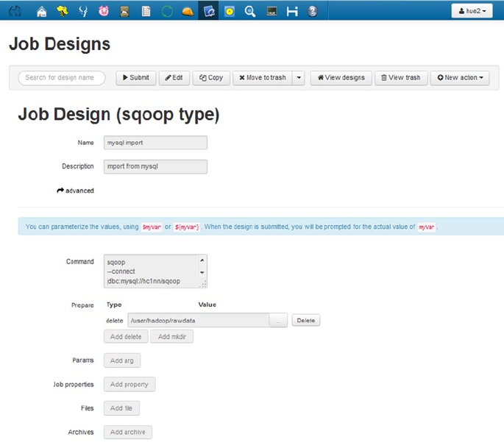504x448 pixels.
Task: Click View trash button
Action: (x=401, y=78)
